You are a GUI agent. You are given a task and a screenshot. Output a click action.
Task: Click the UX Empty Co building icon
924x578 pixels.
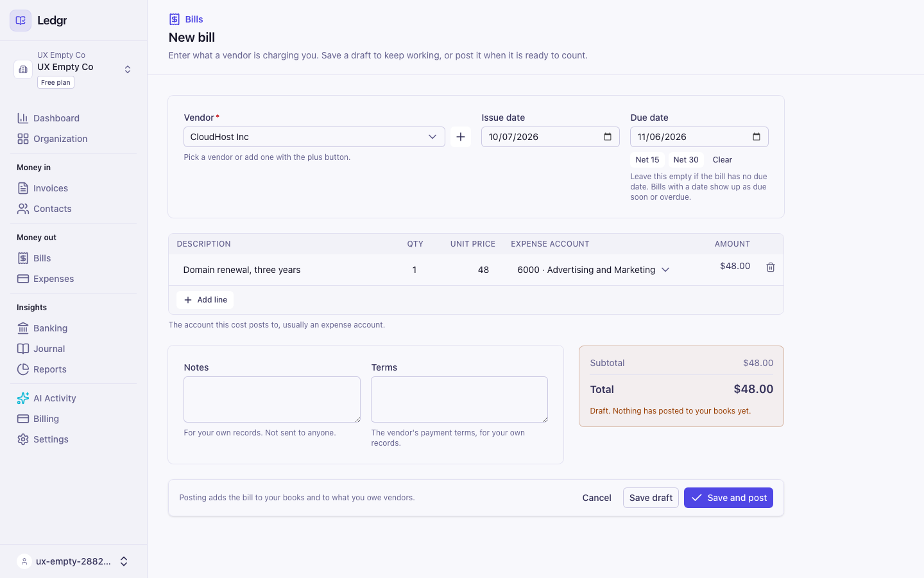tap(23, 69)
